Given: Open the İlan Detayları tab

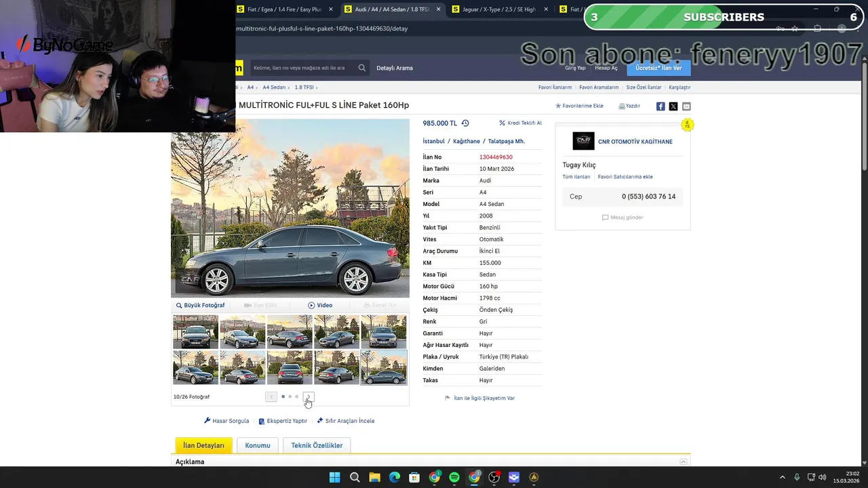Looking at the screenshot, I should 203,445.
